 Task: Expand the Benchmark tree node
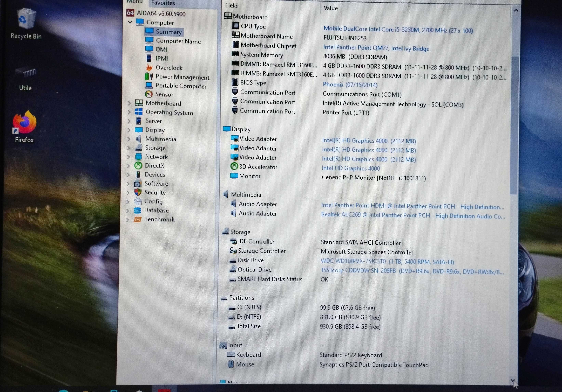[127, 220]
